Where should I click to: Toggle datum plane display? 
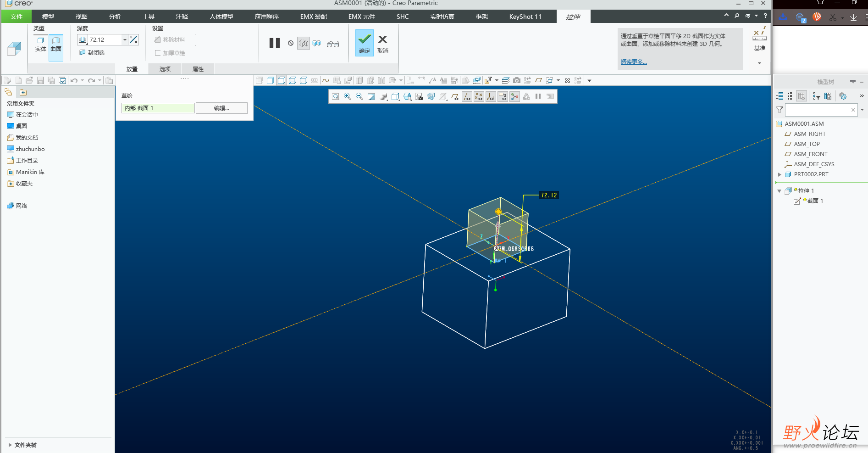455,96
